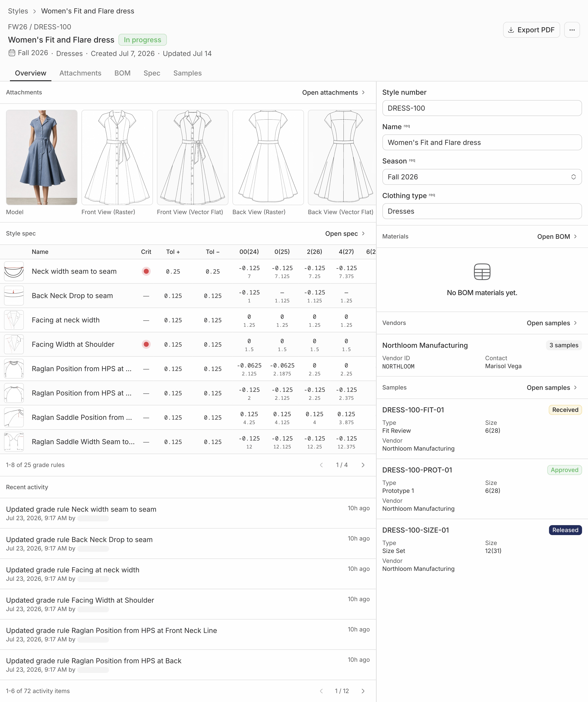
Task: Go to previous page of activity items
Action: (321, 691)
